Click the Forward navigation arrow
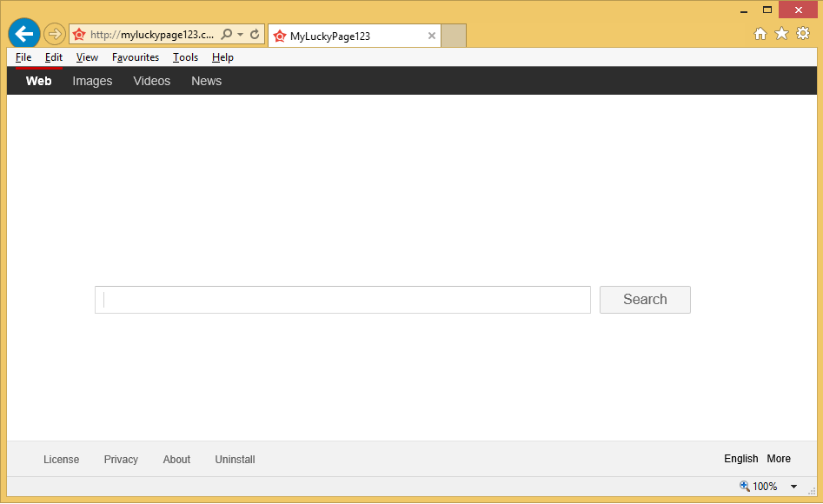Screen dimensions: 823x504 tap(55, 35)
